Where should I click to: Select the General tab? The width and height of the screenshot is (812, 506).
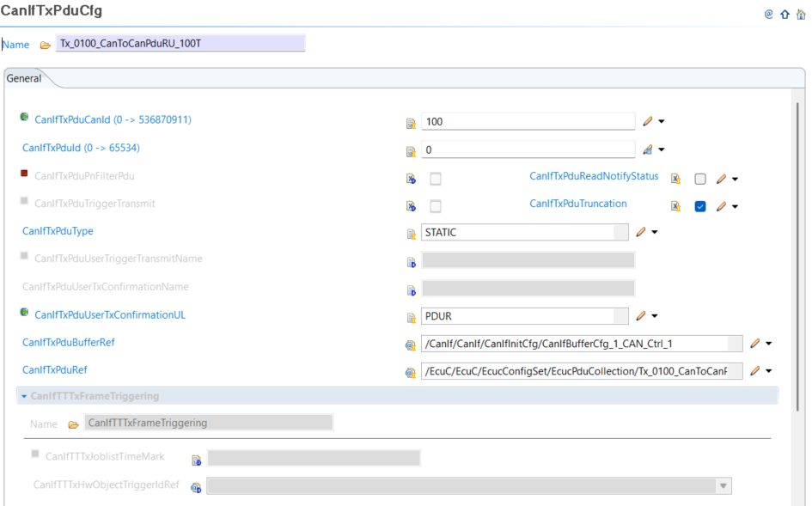pyautogui.click(x=24, y=78)
